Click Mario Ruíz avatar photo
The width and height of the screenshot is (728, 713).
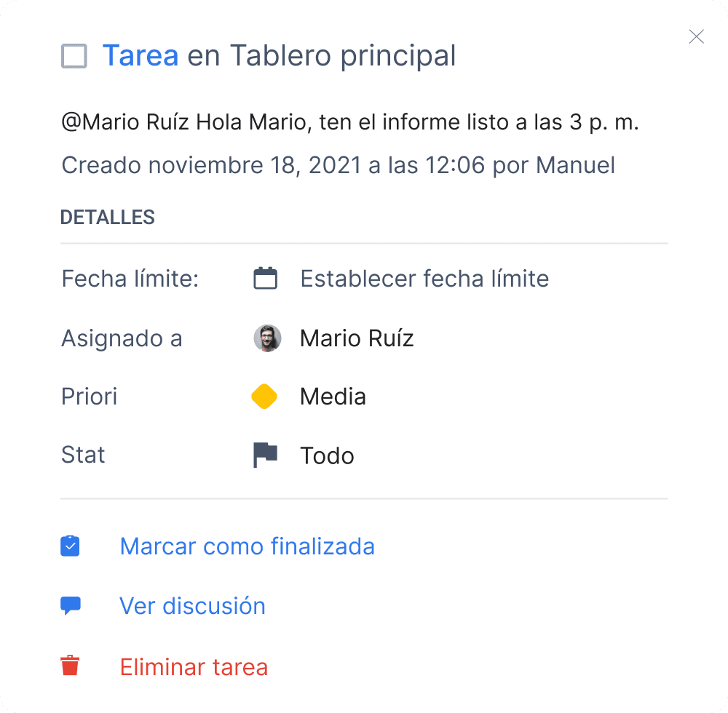267,338
